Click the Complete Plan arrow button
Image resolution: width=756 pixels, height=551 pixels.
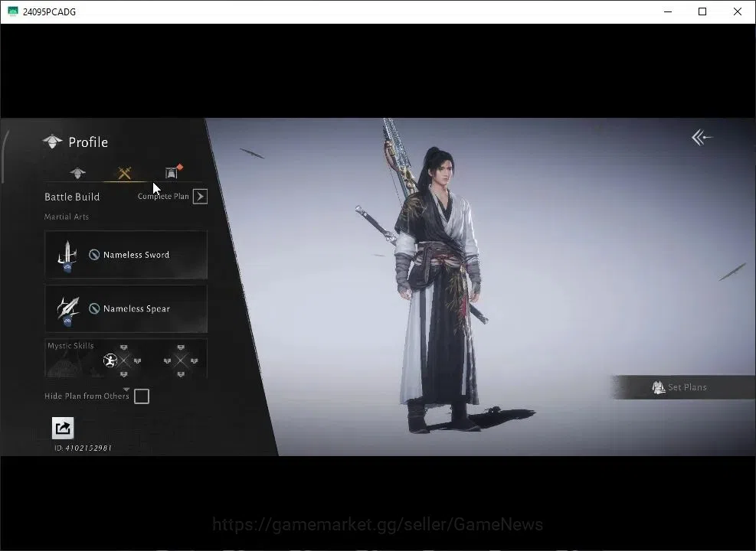[200, 197]
